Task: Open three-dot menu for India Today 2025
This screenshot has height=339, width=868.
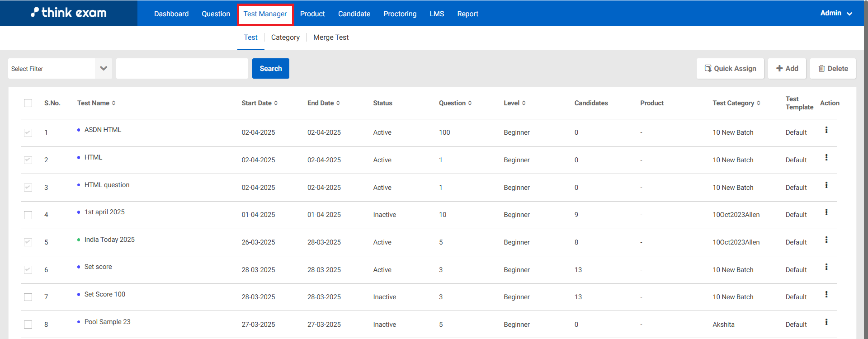Action: [x=826, y=240]
